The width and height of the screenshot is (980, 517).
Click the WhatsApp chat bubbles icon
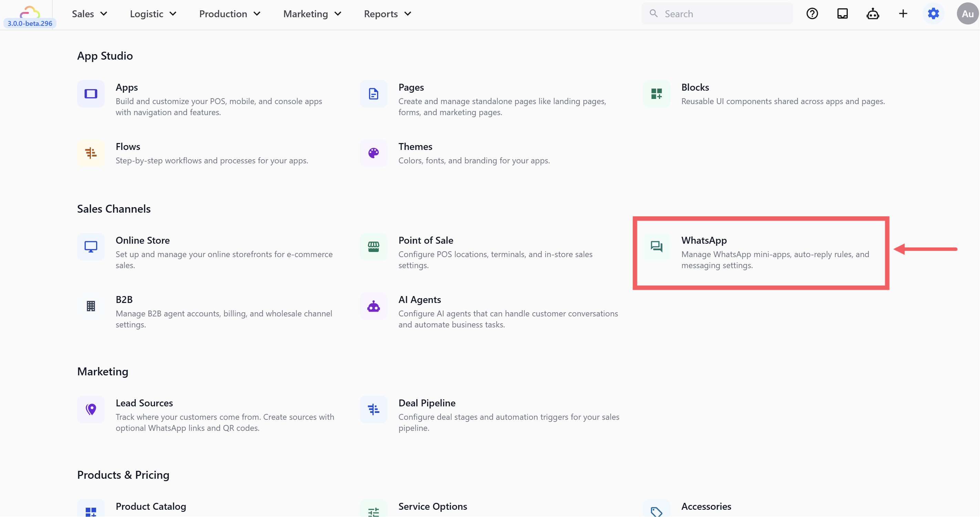tap(656, 247)
